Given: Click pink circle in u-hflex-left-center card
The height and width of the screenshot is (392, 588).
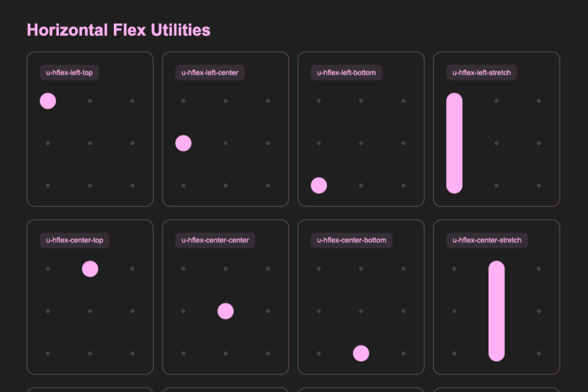Looking at the screenshot, I should pyautogui.click(x=183, y=143).
